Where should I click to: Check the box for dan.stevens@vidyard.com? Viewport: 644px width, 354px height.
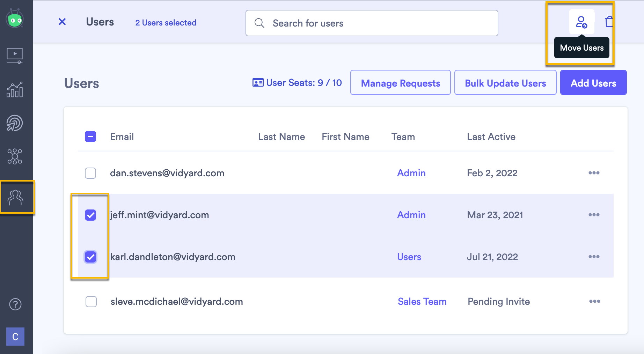click(x=90, y=173)
